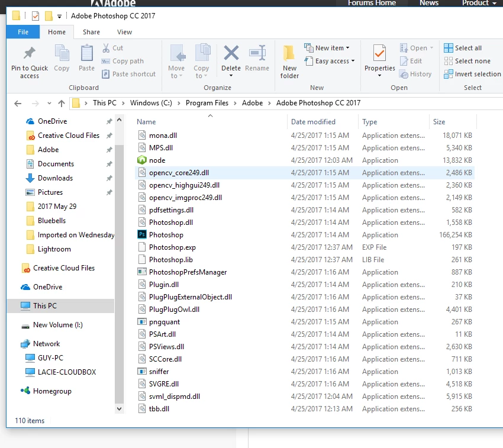503x448 pixels.
Task: Click the New folder icon
Action: [289, 53]
